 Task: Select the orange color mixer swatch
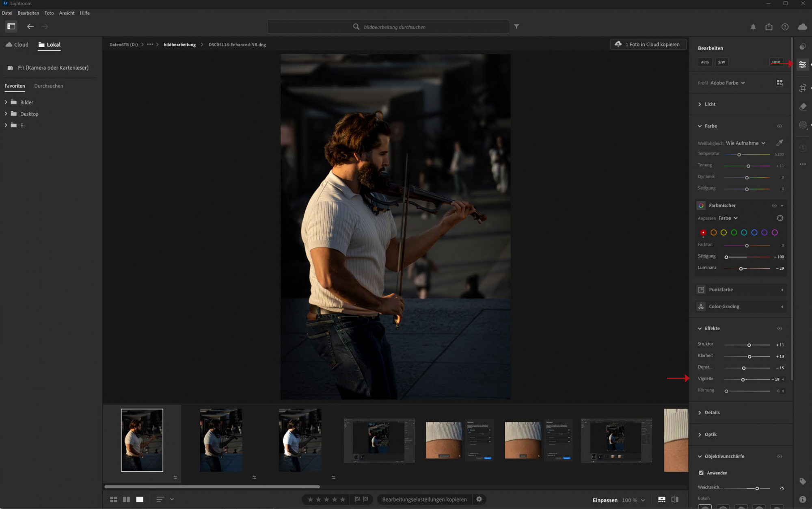(x=713, y=232)
